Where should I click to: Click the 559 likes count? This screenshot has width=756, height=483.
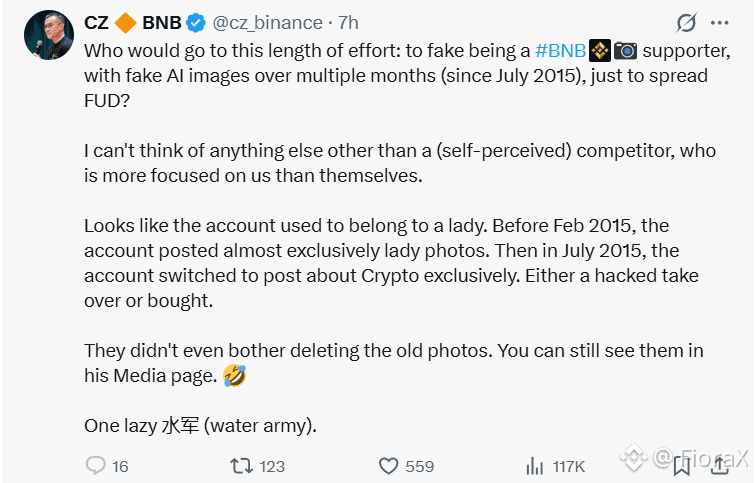point(420,466)
